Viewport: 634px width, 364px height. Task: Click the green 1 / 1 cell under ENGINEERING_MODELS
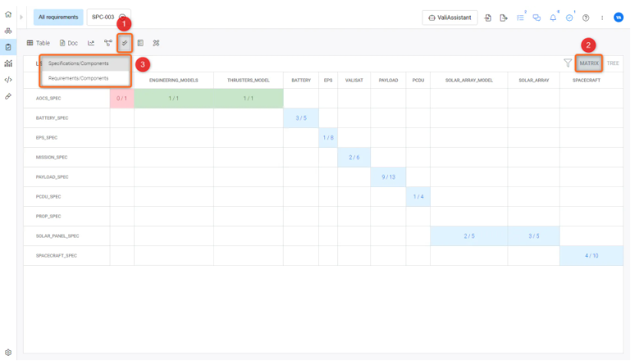pyautogui.click(x=173, y=98)
